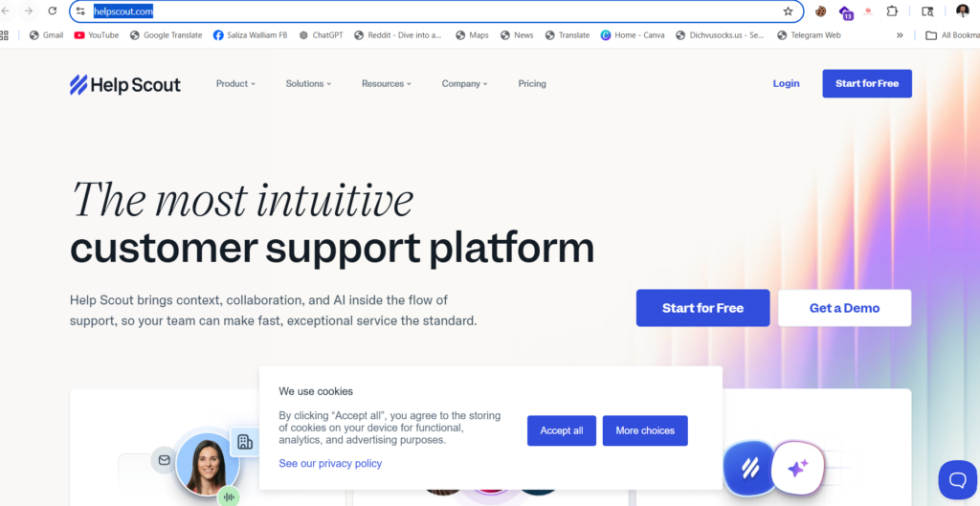
Task: Click the Get a Demo button
Action: (844, 308)
